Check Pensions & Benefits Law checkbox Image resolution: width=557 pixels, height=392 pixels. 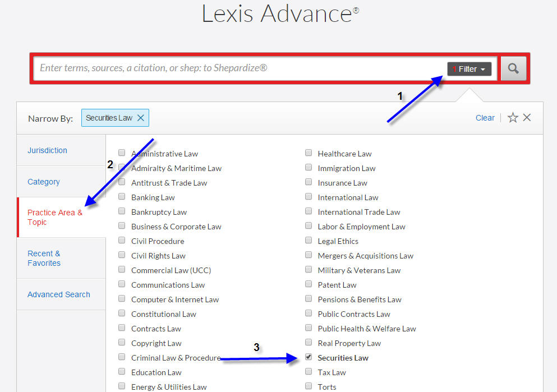309,298
